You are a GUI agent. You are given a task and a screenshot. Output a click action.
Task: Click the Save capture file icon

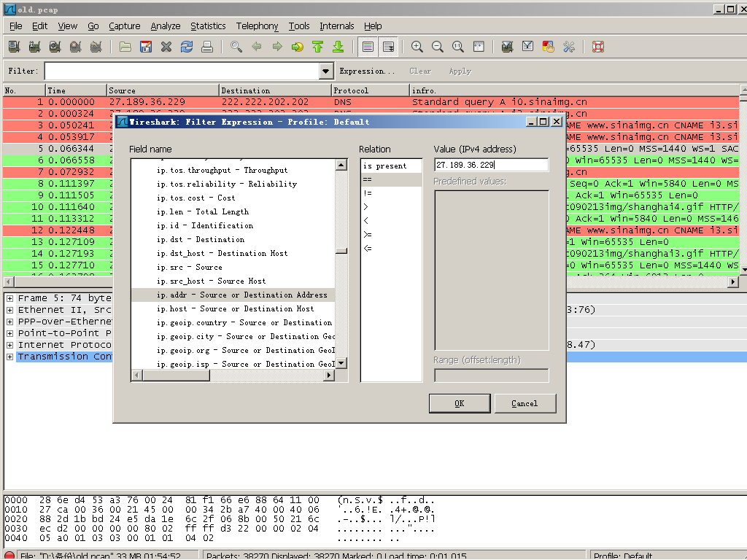[x=146, y=47]
